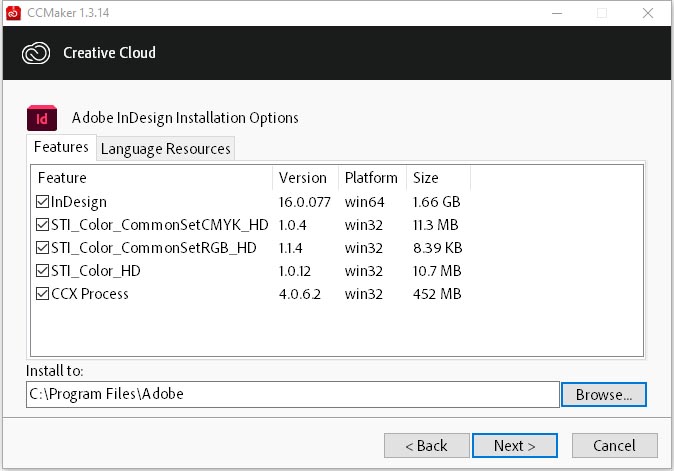
Task: Click the CCMaker app icon in title bar
Action: pyautogui.click(x=13, y=13)
